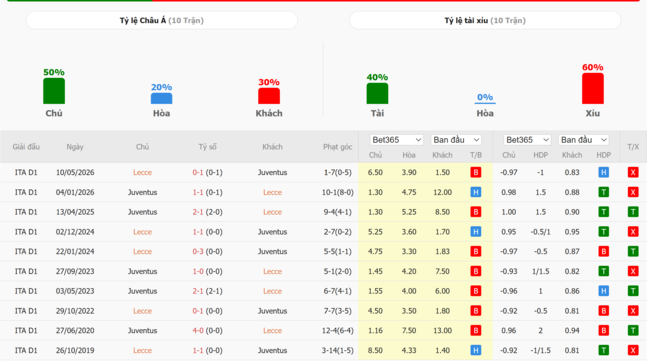Click red X T/X badge for 10/05/2026 match
The image size is (650, 363).
[633, 172]
